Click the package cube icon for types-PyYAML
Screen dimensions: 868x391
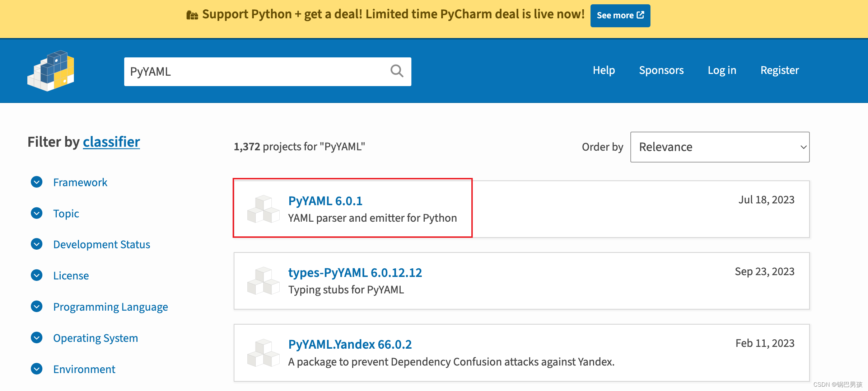click(263, 281)
